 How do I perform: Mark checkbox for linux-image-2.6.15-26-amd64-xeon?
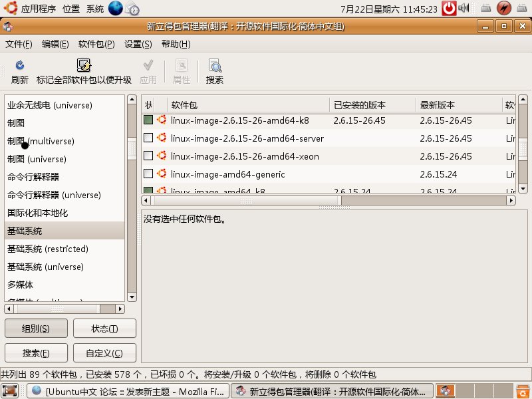[148, 156]
